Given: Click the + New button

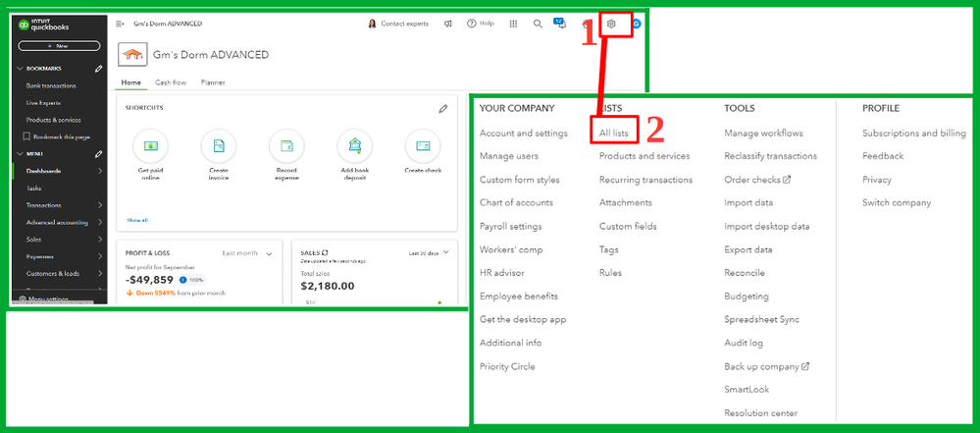Looking at the screenshot, I should click(x=60, y=46).
